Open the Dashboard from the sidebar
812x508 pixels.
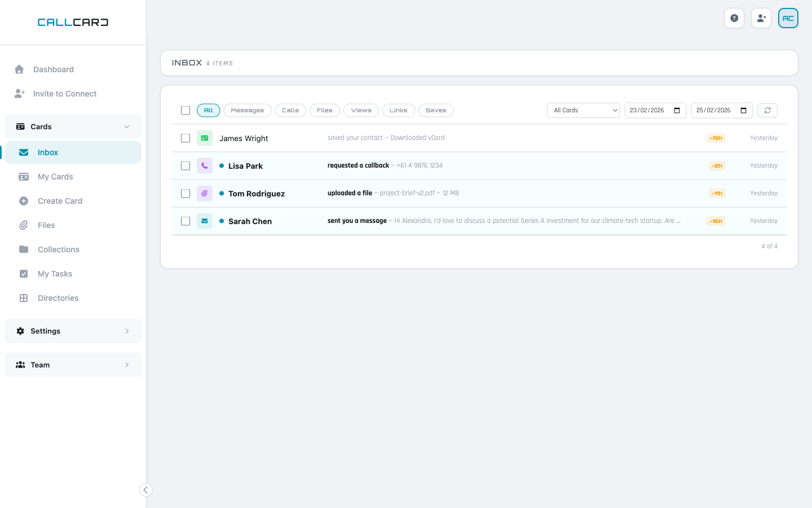54,69
